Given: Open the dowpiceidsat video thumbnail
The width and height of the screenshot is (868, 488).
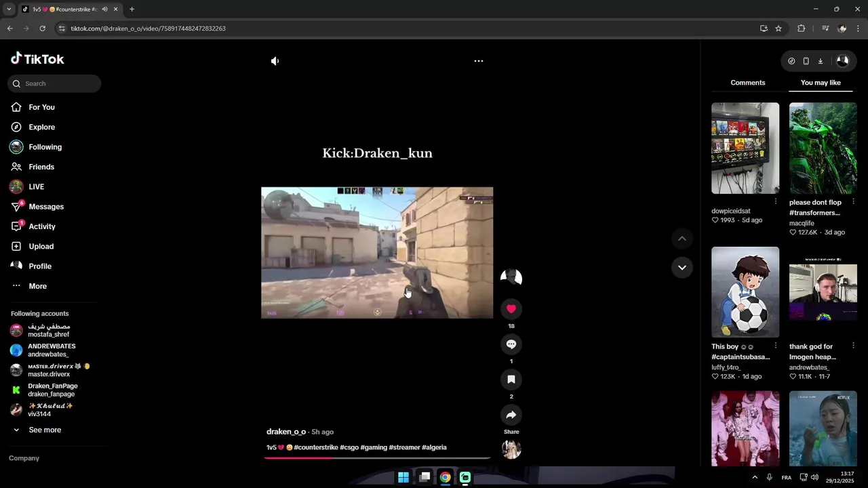Looking at the screenshot, I should tap(745, 148).
